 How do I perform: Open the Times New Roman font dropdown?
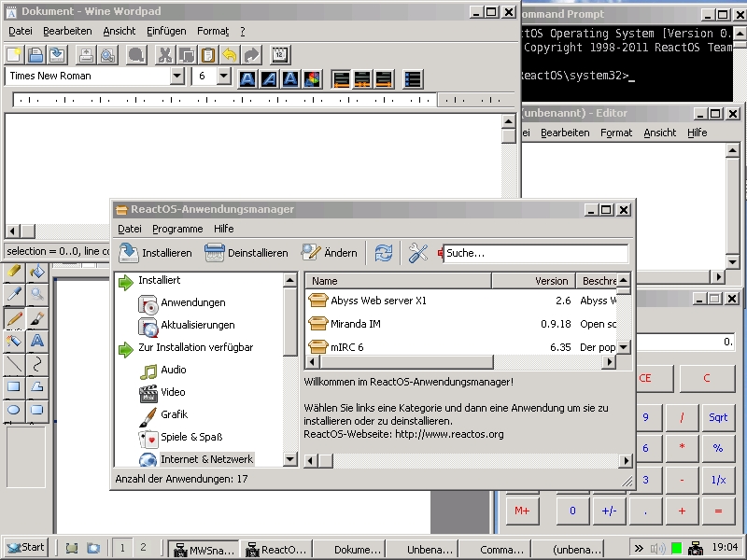pyautogui.click(x=176, y=77)
